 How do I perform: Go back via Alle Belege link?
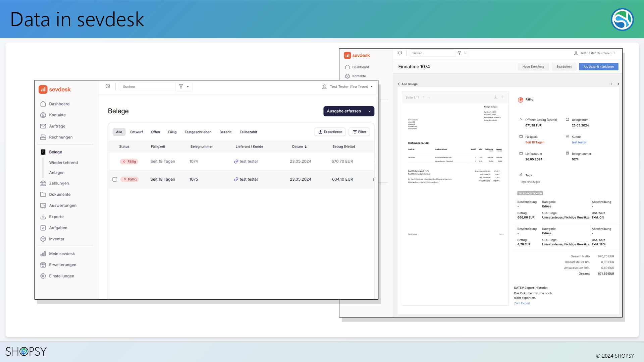point(408,84)
